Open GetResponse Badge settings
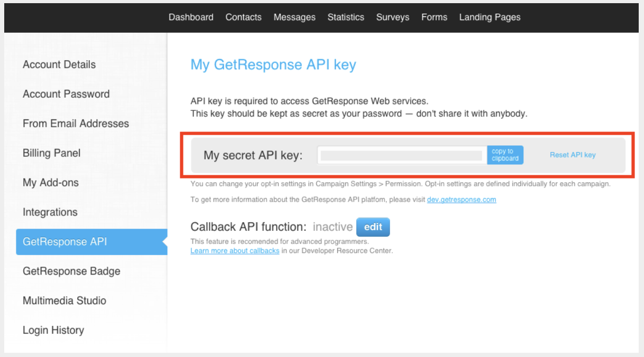This screenshot has height=357, width=644. point(71,271)
